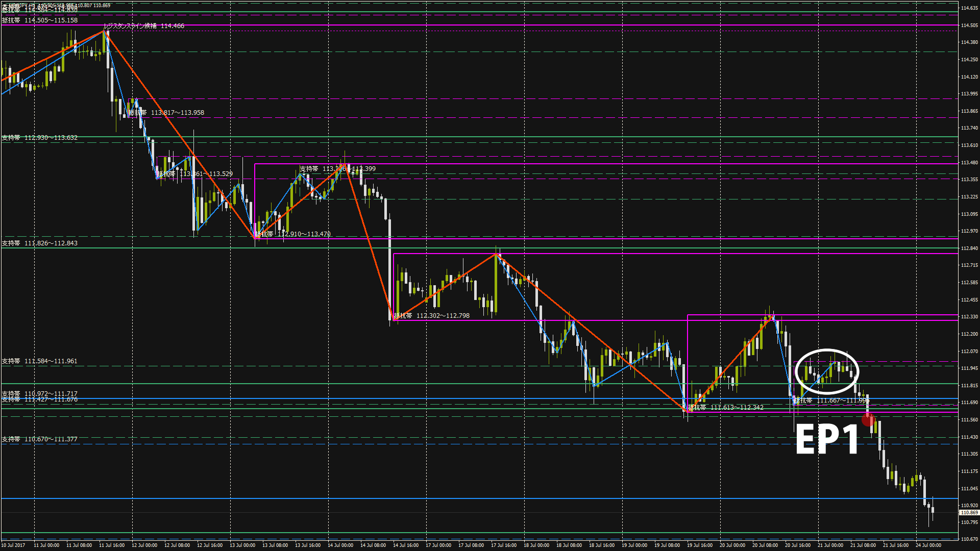This screenshot has width=980, height=551.
Task: Click the 17 Jul 08:00 time label
Action: tap(471, 545)
